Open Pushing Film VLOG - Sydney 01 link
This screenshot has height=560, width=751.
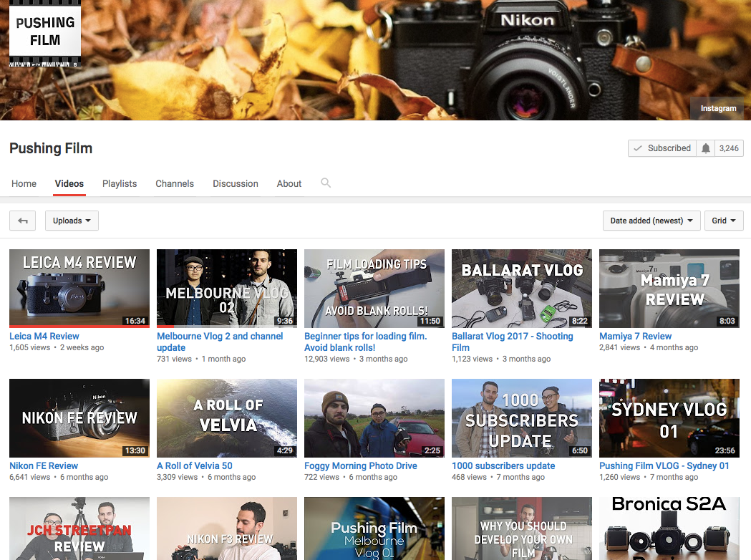[x=664, y=465]
